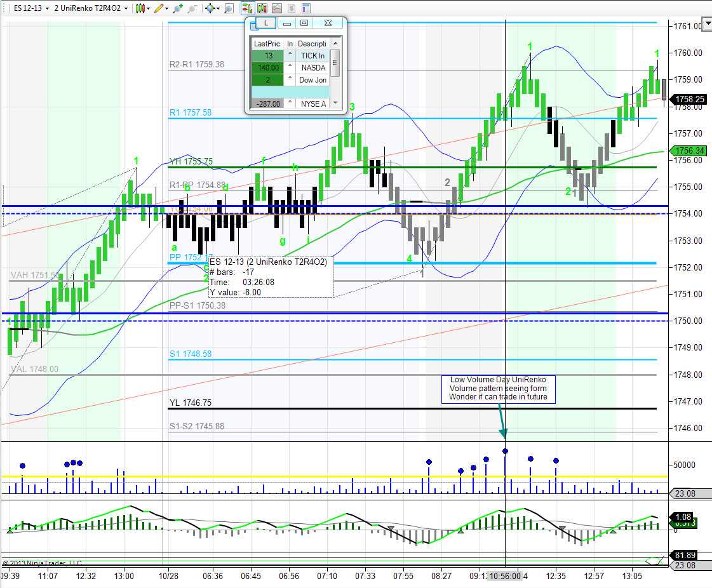
Task: Toggle the Chart Trader toolbar icon
Action: point(248,8)
